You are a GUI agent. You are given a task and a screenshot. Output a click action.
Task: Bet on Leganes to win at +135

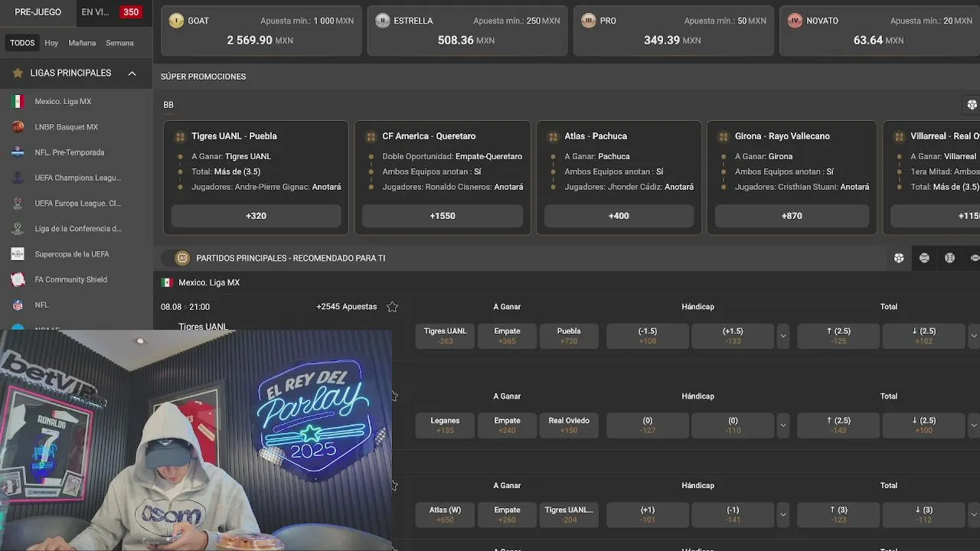coord(445,425)
